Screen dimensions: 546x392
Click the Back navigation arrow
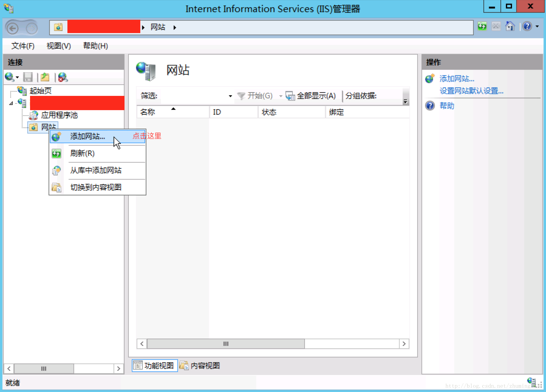13,29
